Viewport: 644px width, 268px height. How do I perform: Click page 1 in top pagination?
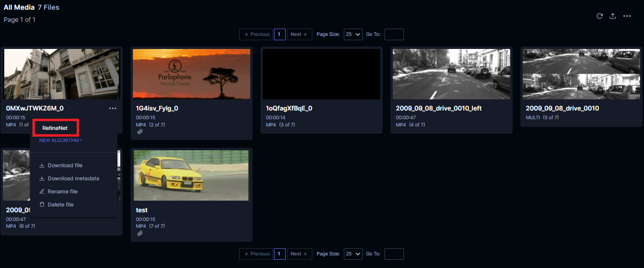279,34
